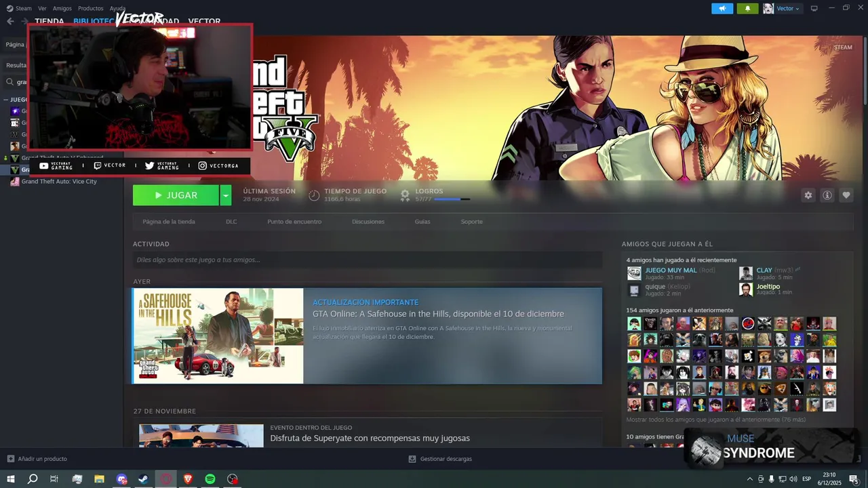Click the LOGROS achievements progress bar
Image resolution: width=868 pixels, height=488 pixels.
[x=452, y=199]
